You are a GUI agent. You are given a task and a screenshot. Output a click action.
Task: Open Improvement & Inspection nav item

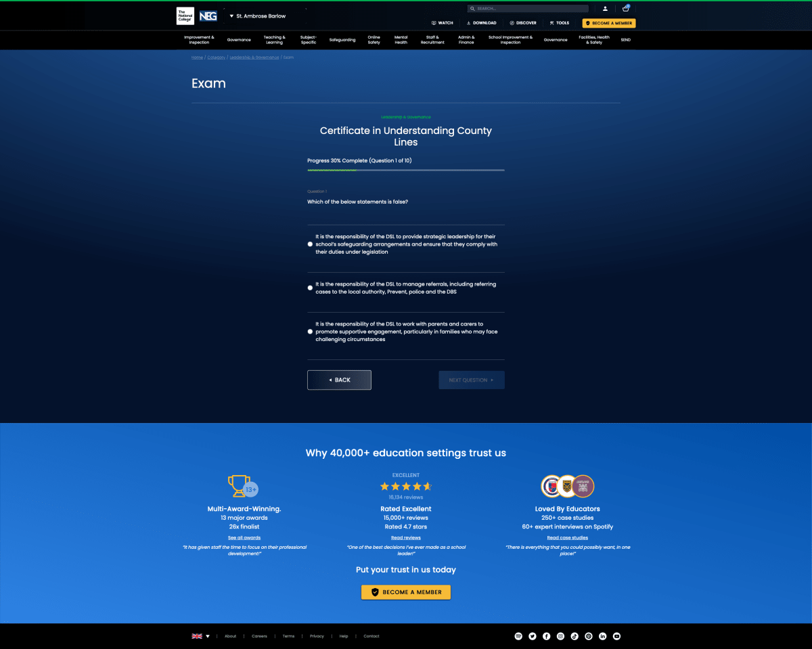199,40
